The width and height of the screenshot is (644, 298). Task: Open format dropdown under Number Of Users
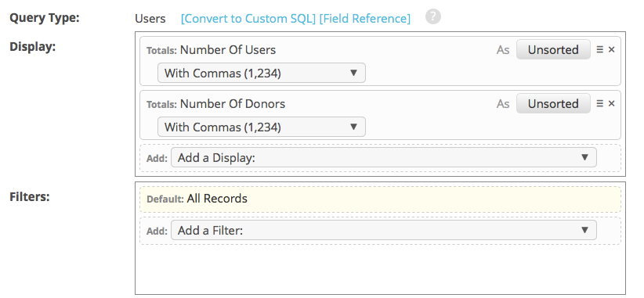pos(262,73)
